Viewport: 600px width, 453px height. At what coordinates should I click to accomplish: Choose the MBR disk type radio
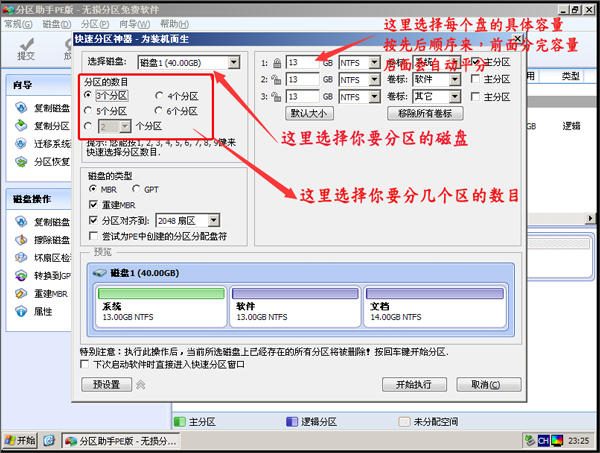click(93, 189)
